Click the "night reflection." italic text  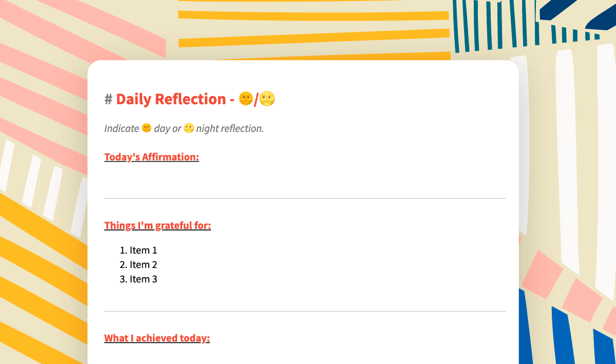(x=230, y=128)
